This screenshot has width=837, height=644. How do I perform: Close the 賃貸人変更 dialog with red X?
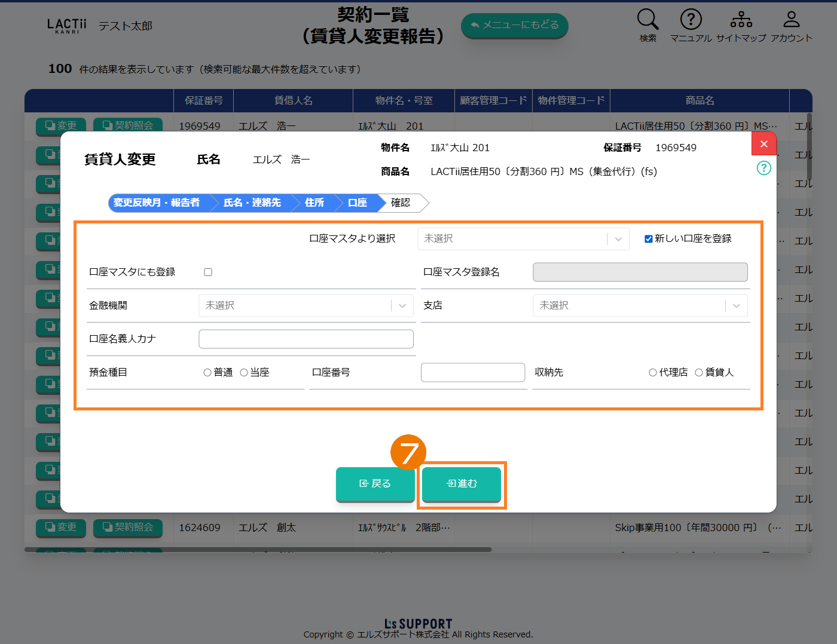pos(763,144)
